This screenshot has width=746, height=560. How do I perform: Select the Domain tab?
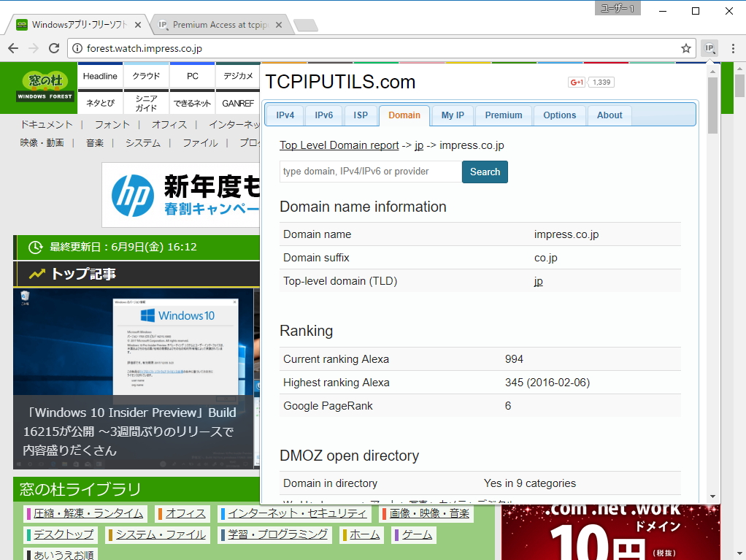coord(404,115)
